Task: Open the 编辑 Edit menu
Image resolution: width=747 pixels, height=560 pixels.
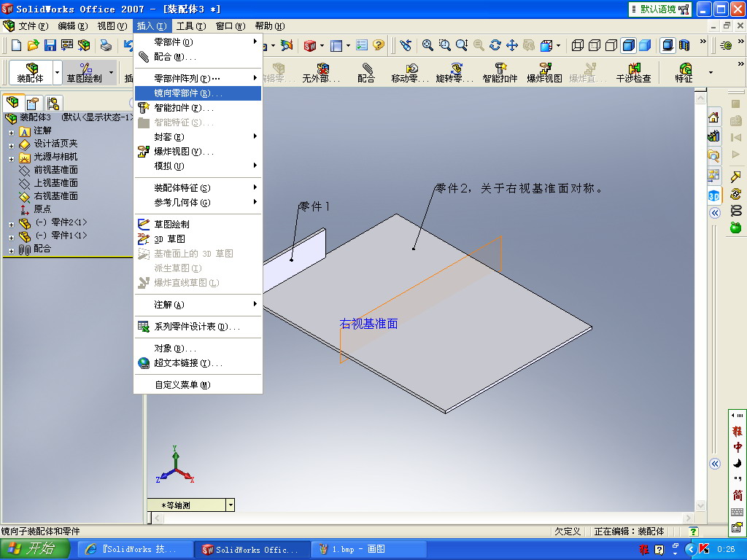Action: click(x=73, y=26)
